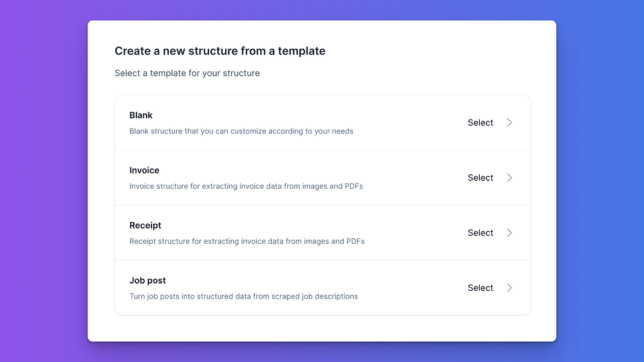Click the Job post template title

pyautogui.click(x=147, y=281)
